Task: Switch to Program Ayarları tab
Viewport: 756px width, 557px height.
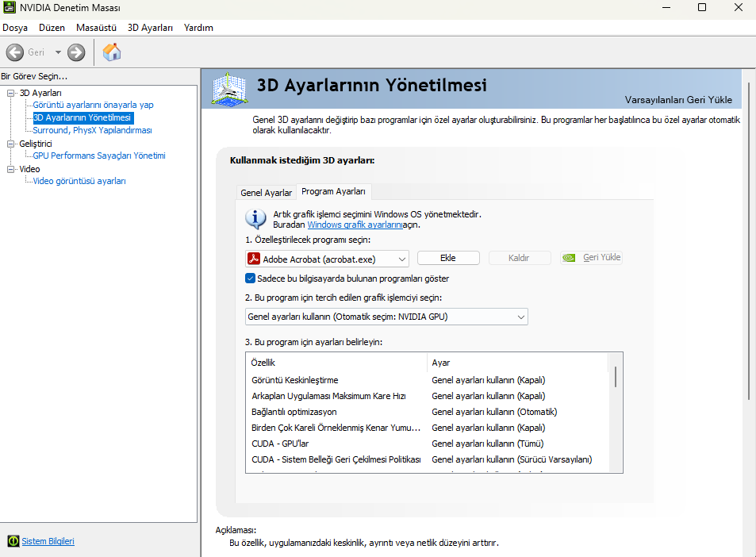Action: [x=333, y=191]
